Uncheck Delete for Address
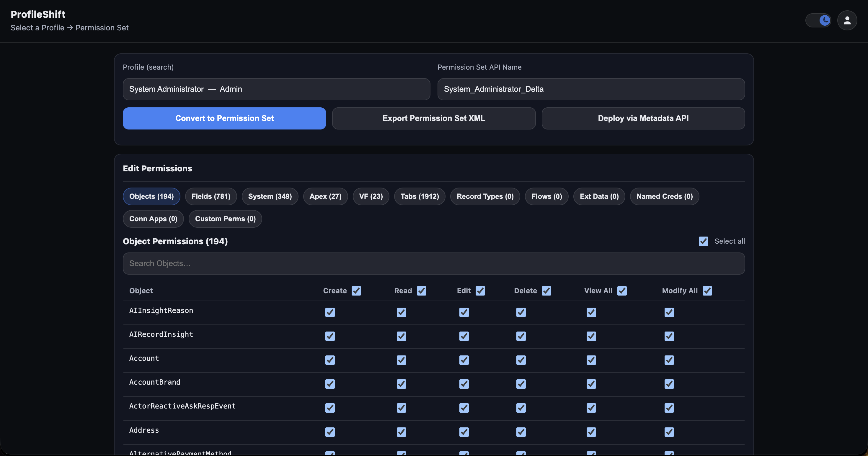The height and width of the screenshot is (456, 868). [521, 432]
